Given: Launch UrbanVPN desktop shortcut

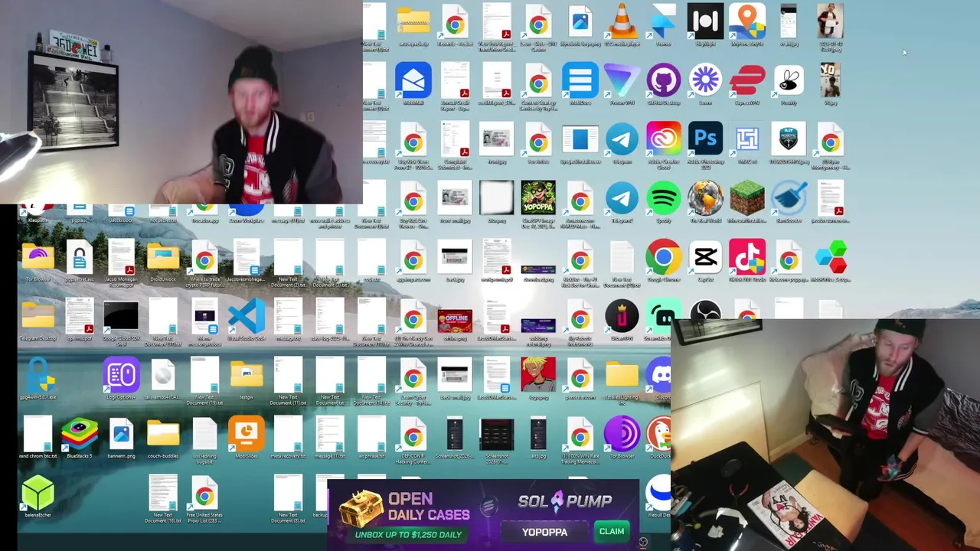Looking at the screenshot, I should point(622,317).
